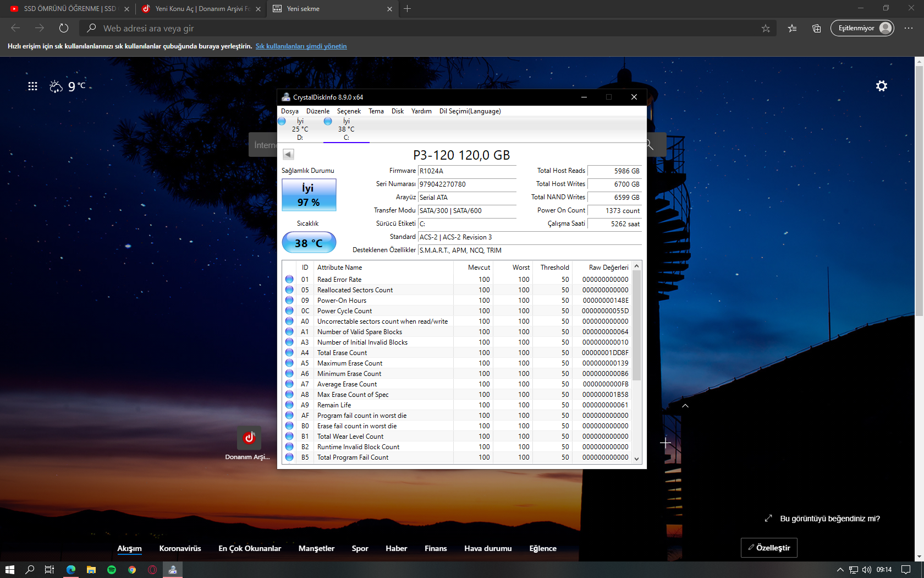Open the Favorites list icon in Edge
This screenshot has width=924, height=578.
[792, 28]
